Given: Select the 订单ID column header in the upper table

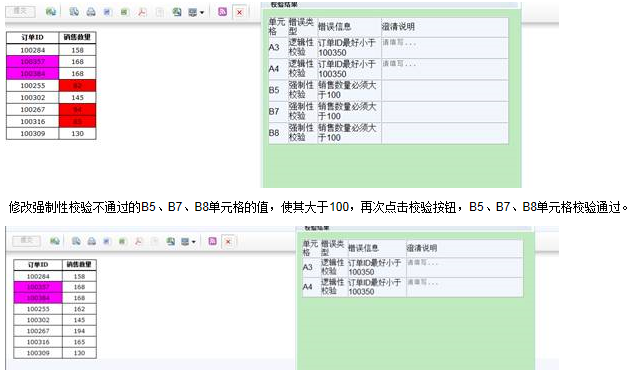Looking at the screenshot, I should pos(33,38).
